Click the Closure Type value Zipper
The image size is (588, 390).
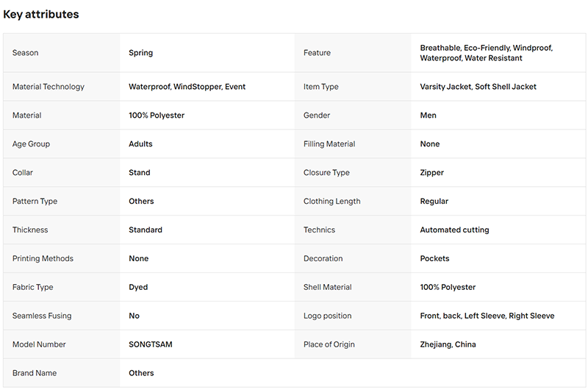tap(431, 173)
